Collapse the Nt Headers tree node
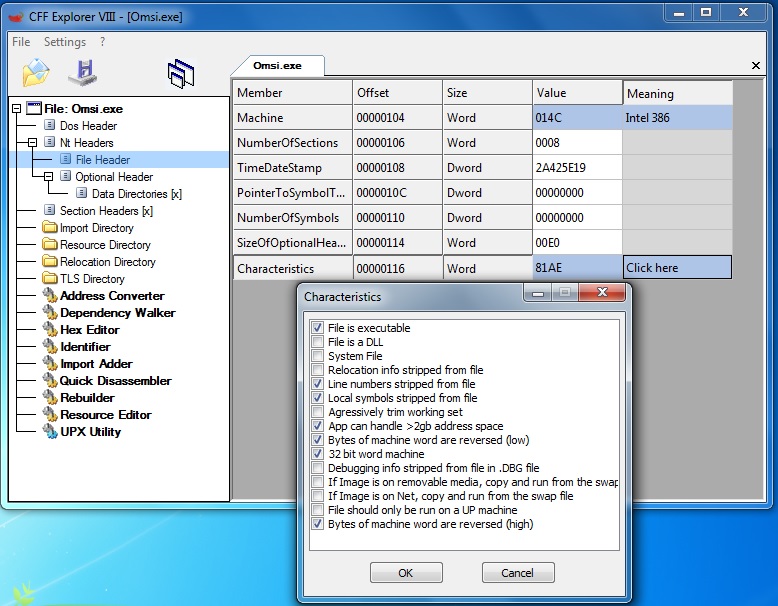Screen dimensions: 778x606 point(33,143)
